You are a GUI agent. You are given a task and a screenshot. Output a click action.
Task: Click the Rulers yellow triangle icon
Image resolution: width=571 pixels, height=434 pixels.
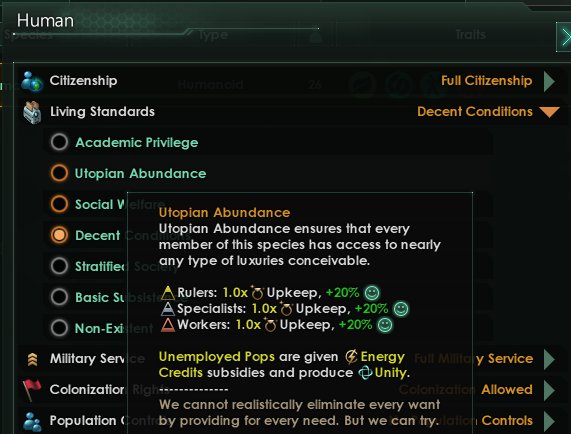point(168,293)
